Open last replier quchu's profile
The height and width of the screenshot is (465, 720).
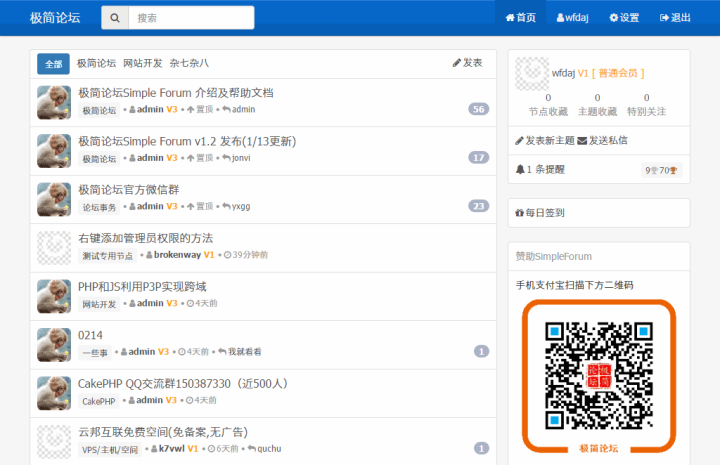tap(269, 448)
